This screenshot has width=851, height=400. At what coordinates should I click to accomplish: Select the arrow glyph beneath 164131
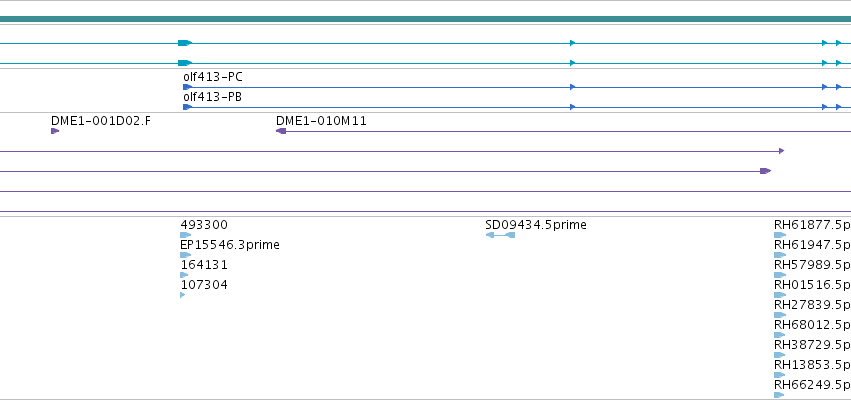[184, 275]
